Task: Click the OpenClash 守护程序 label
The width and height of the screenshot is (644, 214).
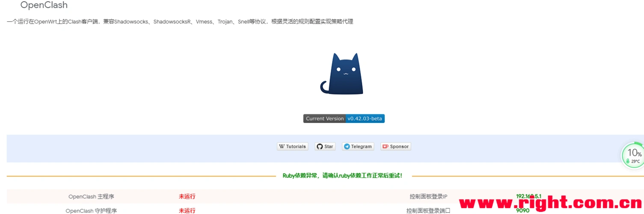Action: [x=91, y=211]
